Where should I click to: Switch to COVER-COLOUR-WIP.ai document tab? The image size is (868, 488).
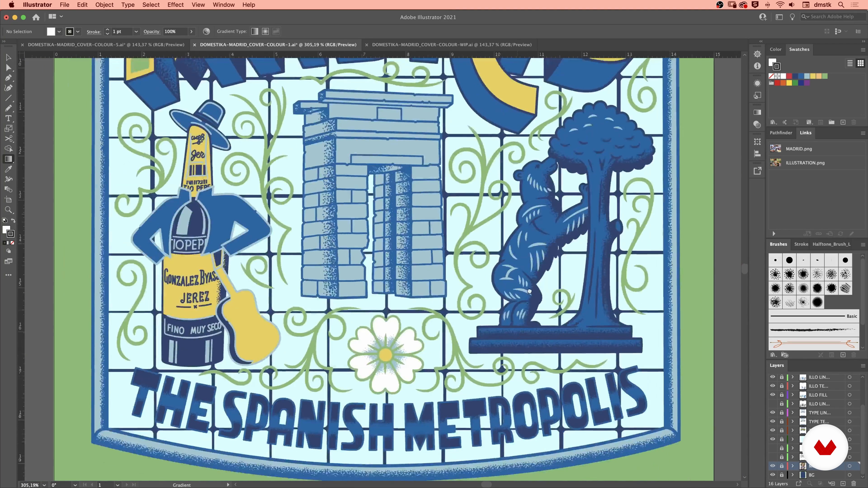click(x=452, y=45)
